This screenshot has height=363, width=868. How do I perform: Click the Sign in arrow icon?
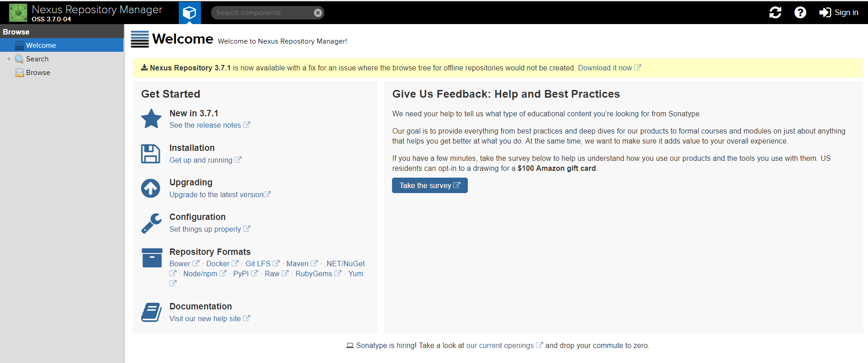tap(825, 12)
